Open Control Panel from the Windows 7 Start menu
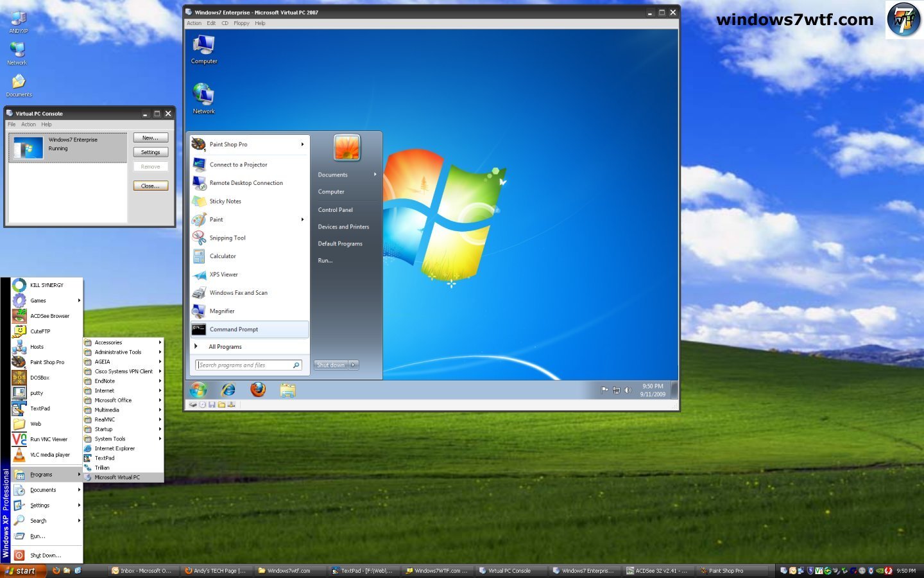The image size is (924, 578). 335,210
